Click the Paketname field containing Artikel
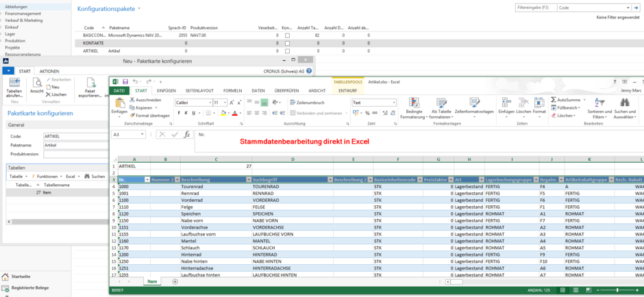 (x=77, y=145)
